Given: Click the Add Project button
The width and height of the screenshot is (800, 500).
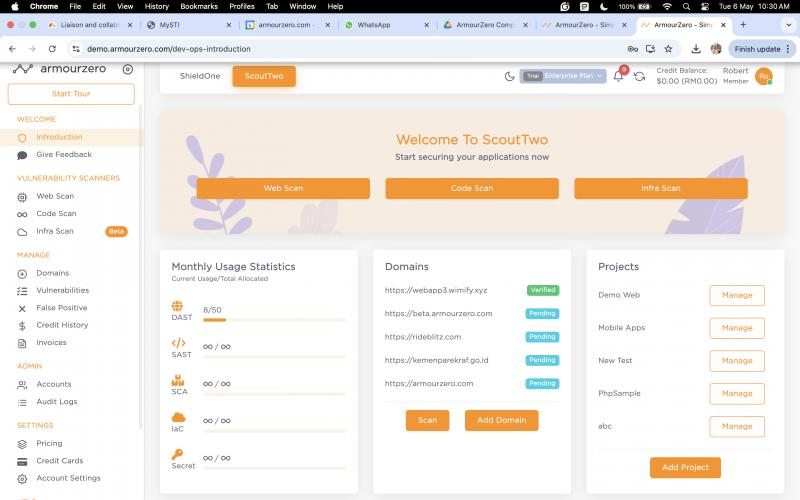Looking at the screenshot, I should point(685,468).
